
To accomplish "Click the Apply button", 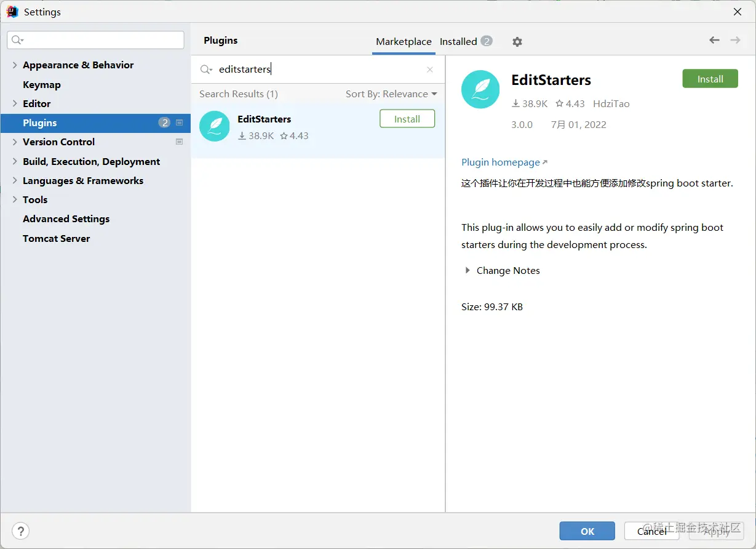I will (717, 531).
